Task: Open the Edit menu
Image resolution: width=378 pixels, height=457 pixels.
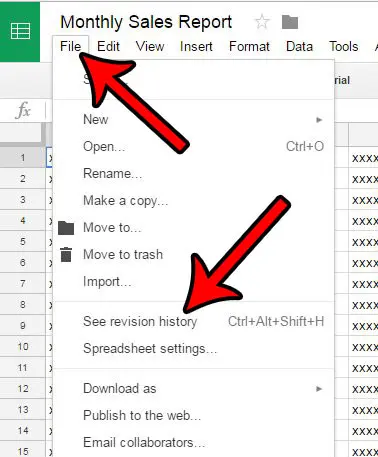Action: coord(108,46)
